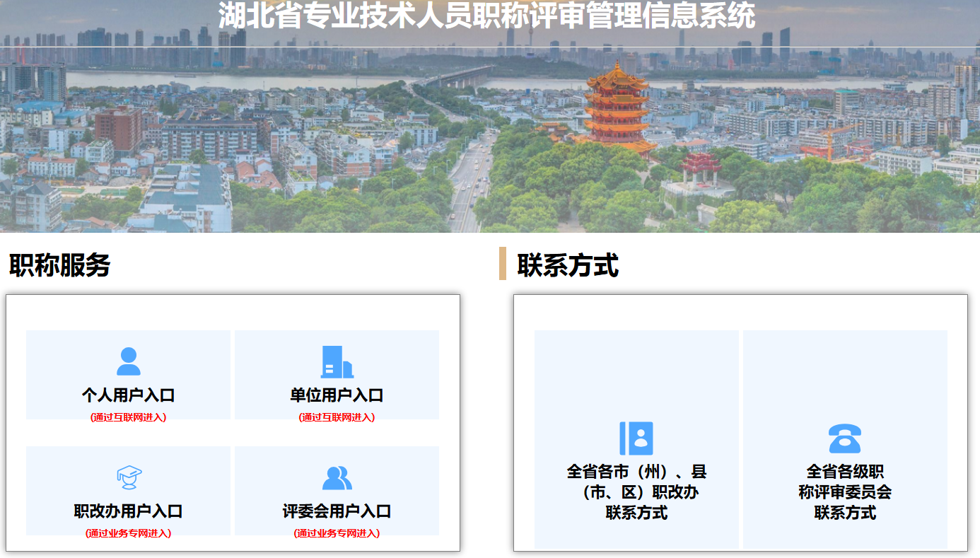
Task: Click the graduation cap icon above 职改办用户入口
Action: (129, 477)
